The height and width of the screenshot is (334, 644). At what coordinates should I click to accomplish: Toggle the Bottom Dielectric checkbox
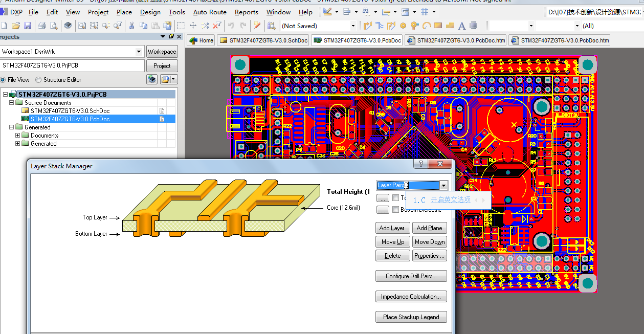click(x=395, y=210)
